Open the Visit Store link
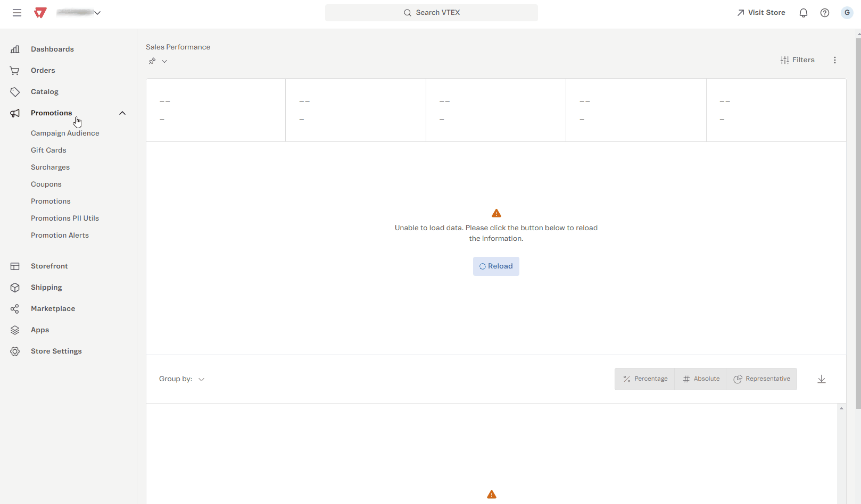Image resolution: width=861 pixels, height=504 pixels. pos(761,13)
